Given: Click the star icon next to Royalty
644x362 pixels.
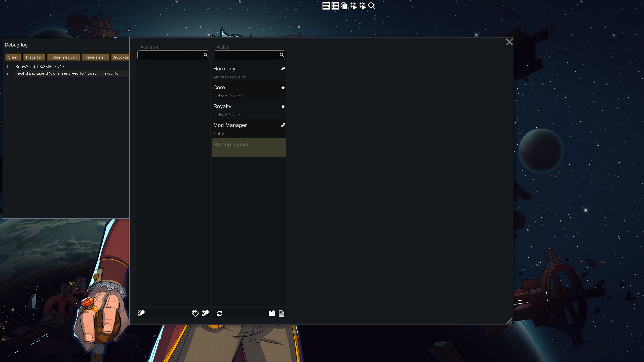Looking at the screenshot, I should coord(283,106).
